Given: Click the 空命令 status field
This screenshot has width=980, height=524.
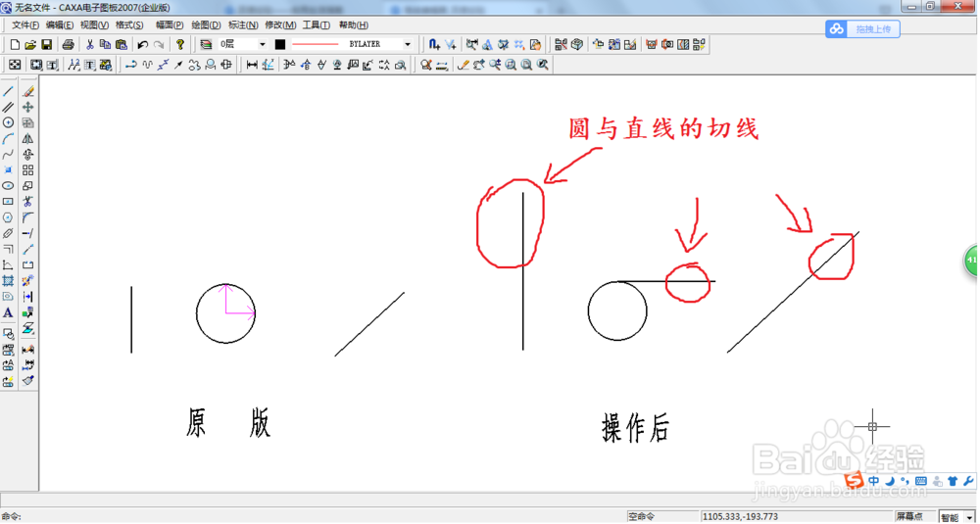Looking at the screenshot, I should tap(662, 517).
